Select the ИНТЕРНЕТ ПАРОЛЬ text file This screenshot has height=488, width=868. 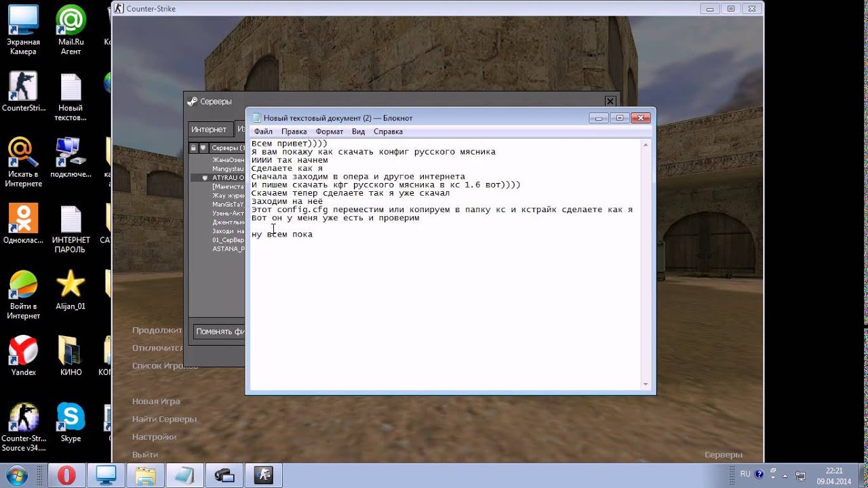pyautogui.click(x=71, y=229)
